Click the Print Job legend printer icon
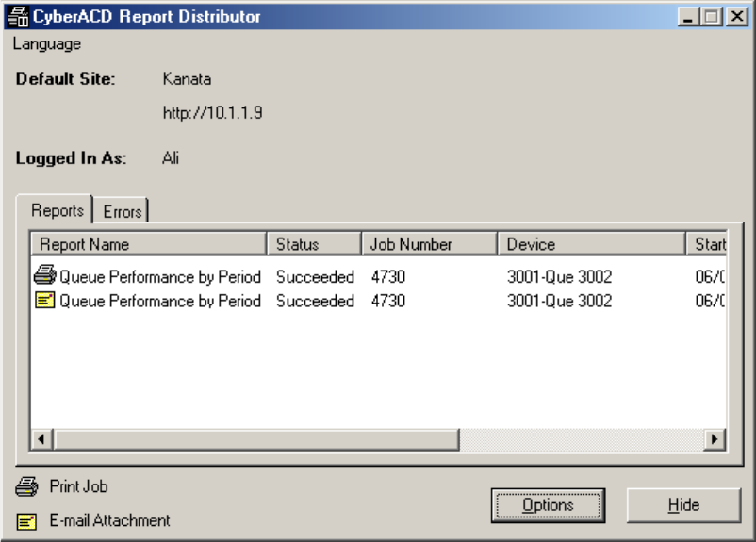756x542 pixels. pyautogui.click(x=26, y=486)
